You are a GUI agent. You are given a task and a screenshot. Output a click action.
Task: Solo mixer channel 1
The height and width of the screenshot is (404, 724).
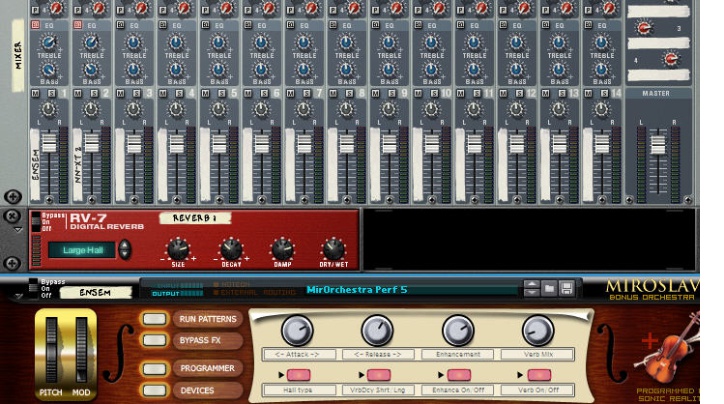tap(52, 94)
